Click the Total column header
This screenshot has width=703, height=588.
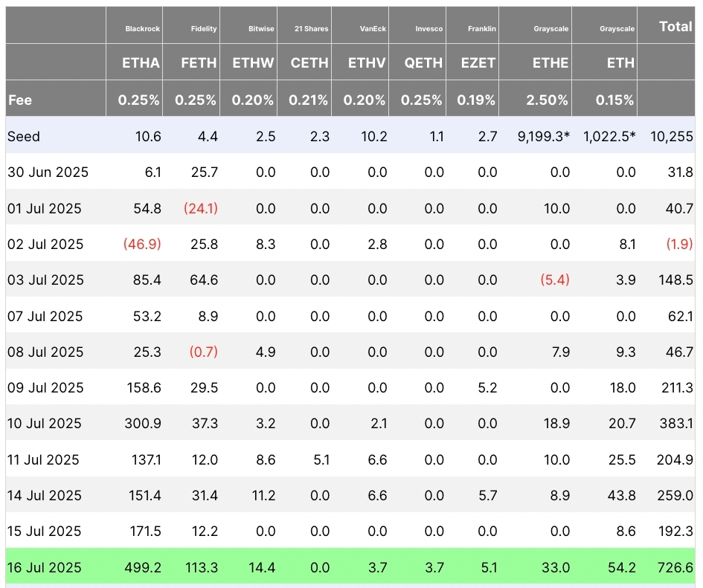[675, 26]
